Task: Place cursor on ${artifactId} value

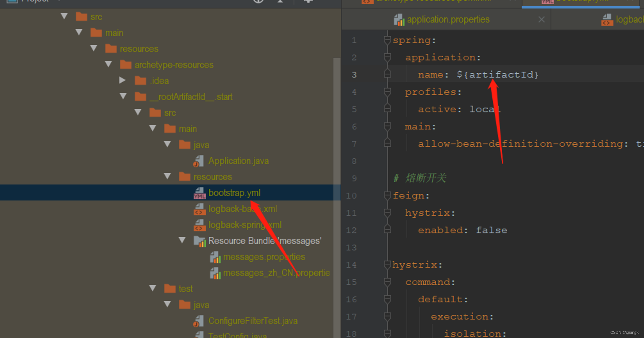Action: click(497, 75)
